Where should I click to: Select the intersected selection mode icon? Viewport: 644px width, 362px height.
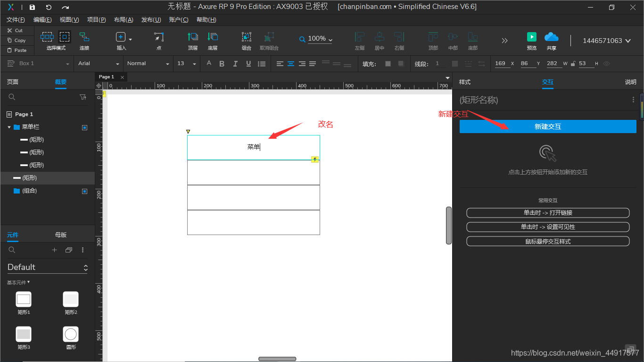(x=47, y=37)
